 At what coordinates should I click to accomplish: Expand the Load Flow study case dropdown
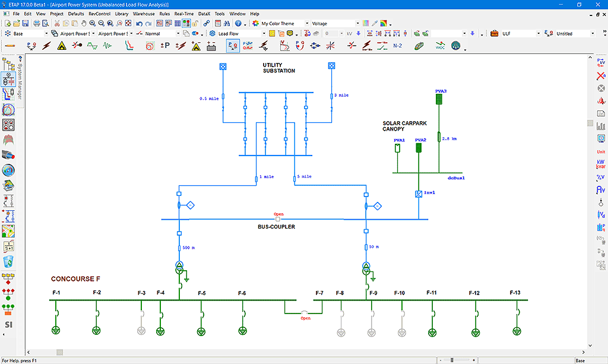tap(264, 34)
